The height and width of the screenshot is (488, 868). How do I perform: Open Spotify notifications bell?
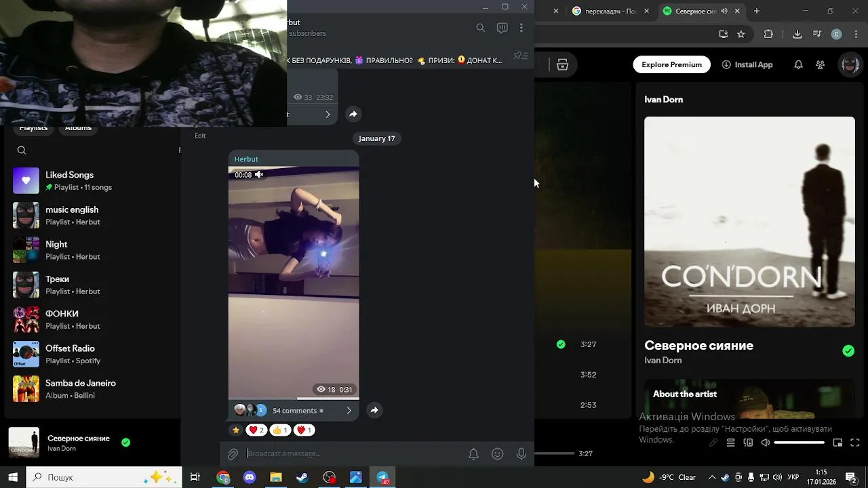click(799, 65)
